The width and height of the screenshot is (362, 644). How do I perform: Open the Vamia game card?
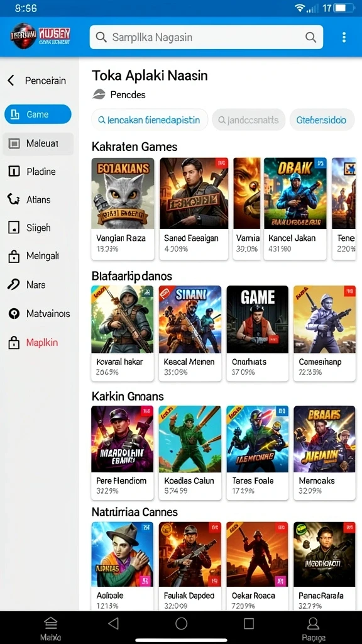pyautogui.click(x=246, y=209)
